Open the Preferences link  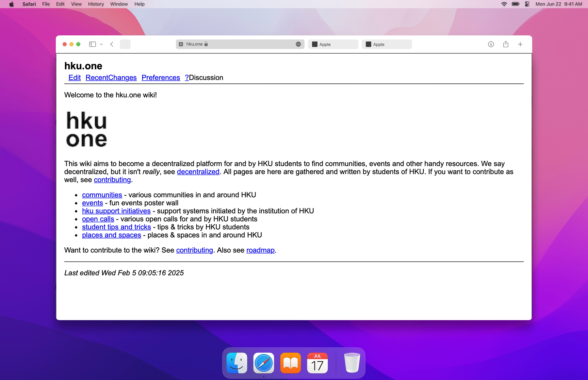tap(161, 78)
